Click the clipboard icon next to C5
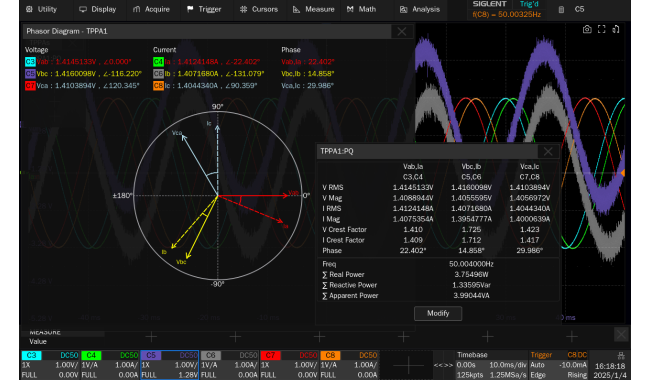Viewport: 650px width, 380px height. pos(561,10)
